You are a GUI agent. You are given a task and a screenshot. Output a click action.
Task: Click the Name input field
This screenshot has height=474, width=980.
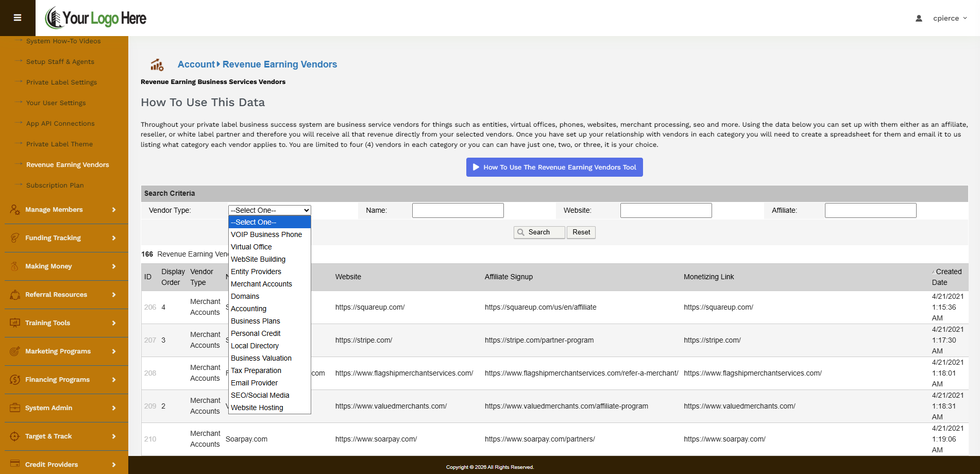[458, 210]
